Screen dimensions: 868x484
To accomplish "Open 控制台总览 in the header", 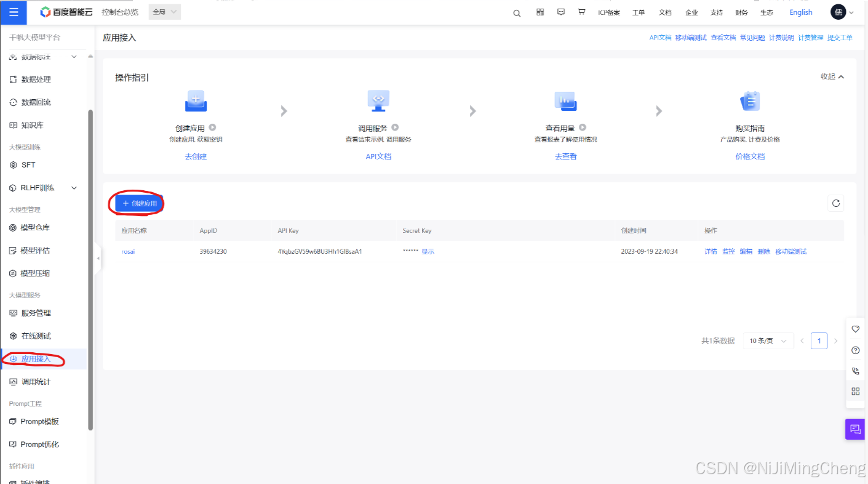I will click(x=120, y=12).
